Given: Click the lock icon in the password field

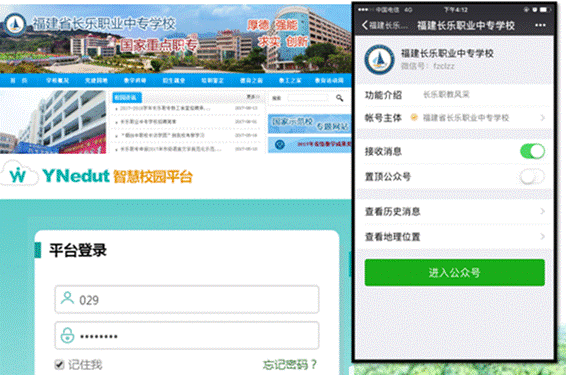Looking at the screenshot, I should click(67, 335).
